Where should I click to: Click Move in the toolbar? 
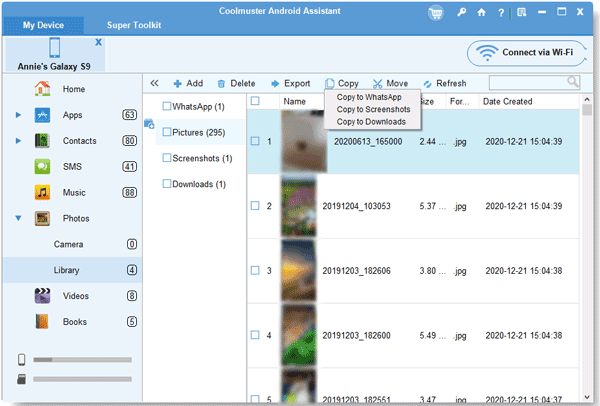pos(390,83)
